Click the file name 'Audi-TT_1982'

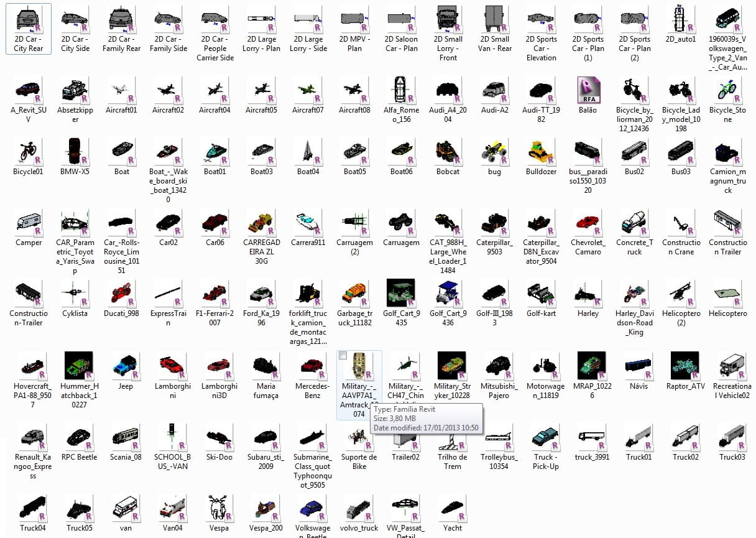pyautogui.click(x=541, y=114)
